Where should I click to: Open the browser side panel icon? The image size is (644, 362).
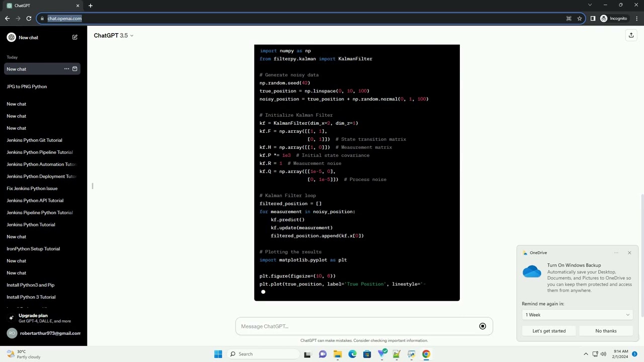click(x=593, y=19)
